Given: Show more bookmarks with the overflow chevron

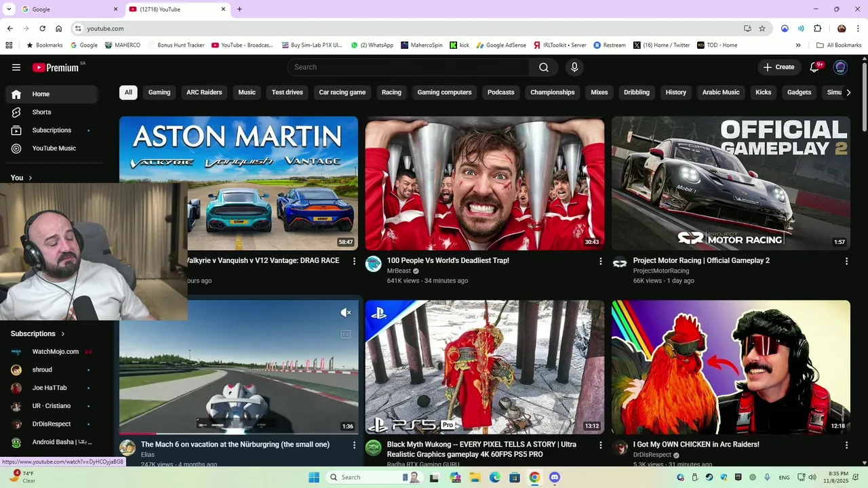Looking at the screenshot, I should click(x=798, y=45).
